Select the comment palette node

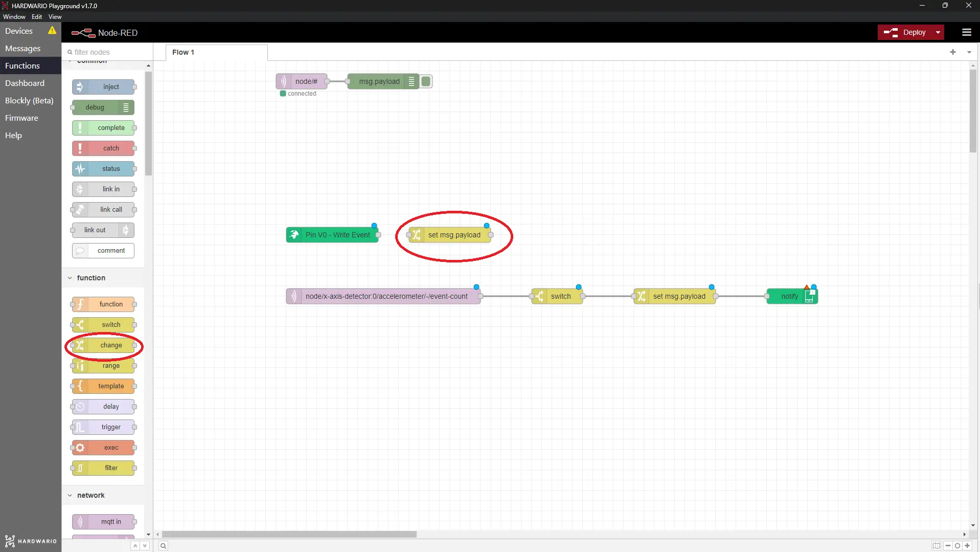[103, 251]
